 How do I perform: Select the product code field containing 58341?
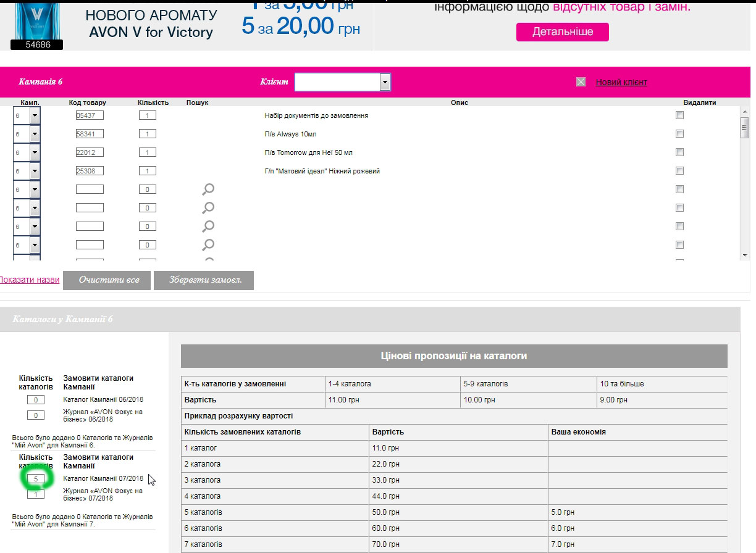point(90,134)
